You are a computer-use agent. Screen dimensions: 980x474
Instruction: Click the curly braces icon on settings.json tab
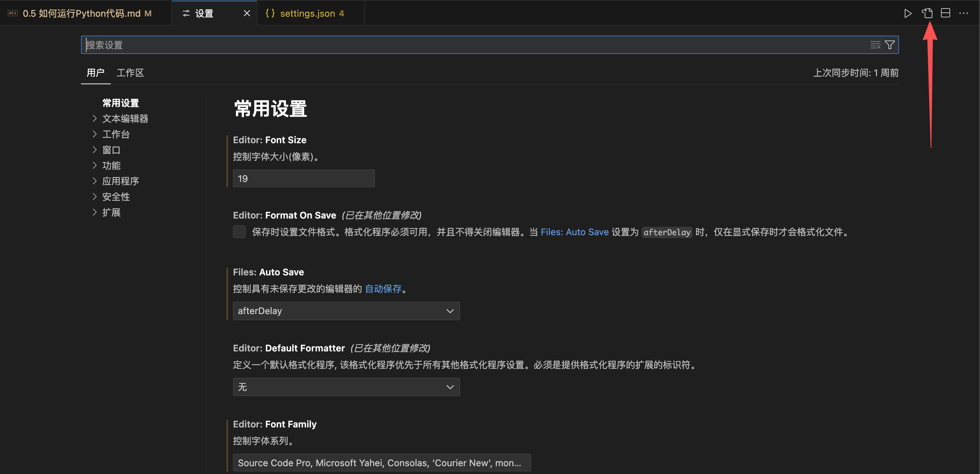coord(270,14)
